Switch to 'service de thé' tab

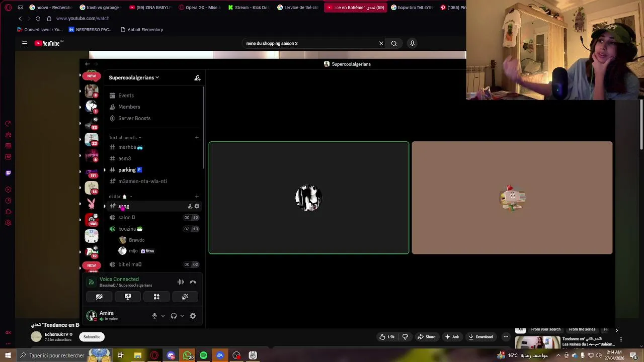[x=298, y=8]
